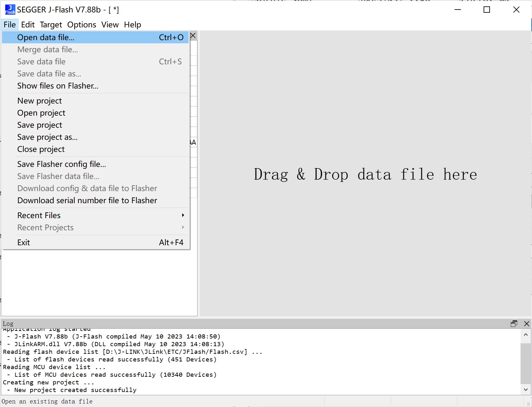532x407 pixels.
Task: Select Exit from the File menu
Action: 95,242
